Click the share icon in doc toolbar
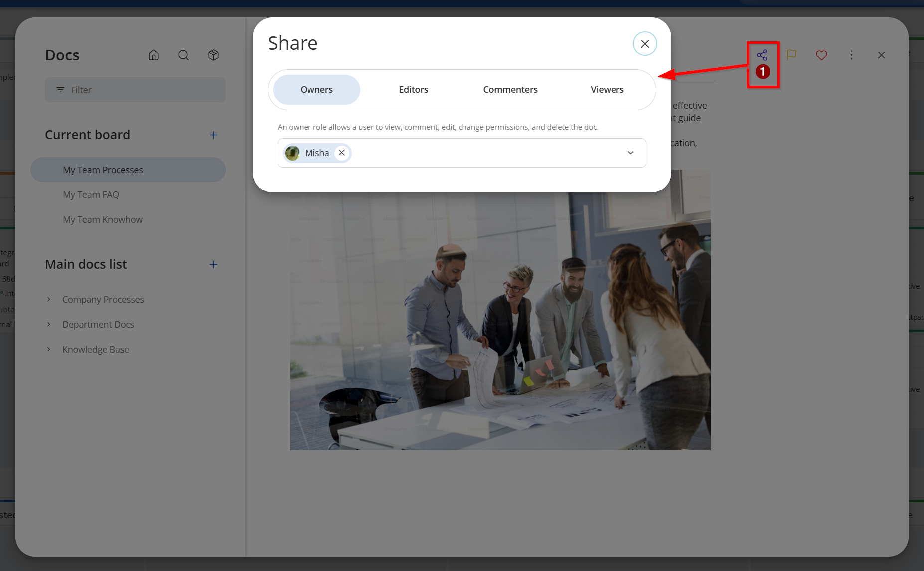 762,55
